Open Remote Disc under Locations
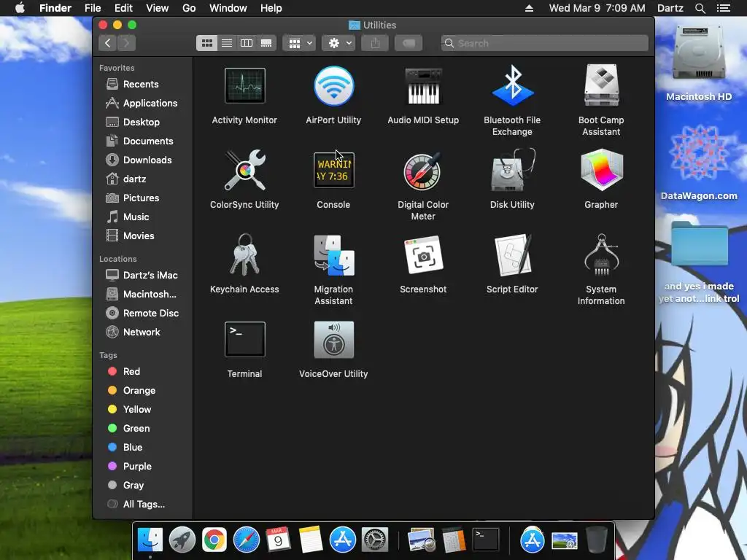 [143, 314]
